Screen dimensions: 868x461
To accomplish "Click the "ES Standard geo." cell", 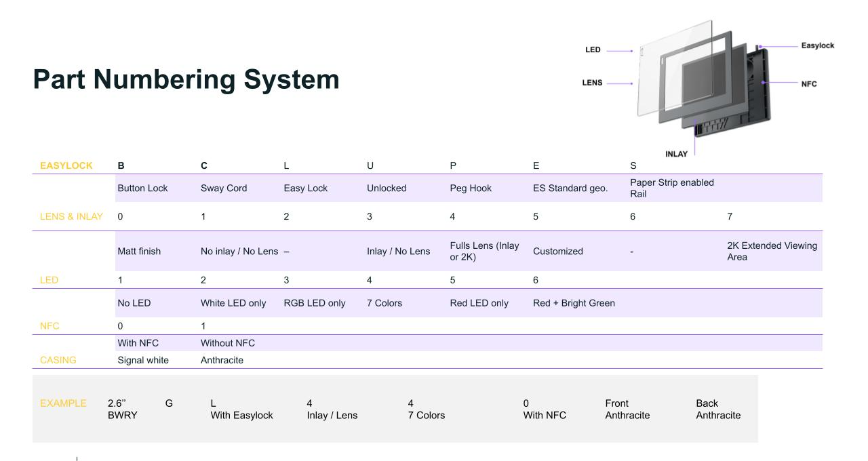I will click(x=570, y=188).
